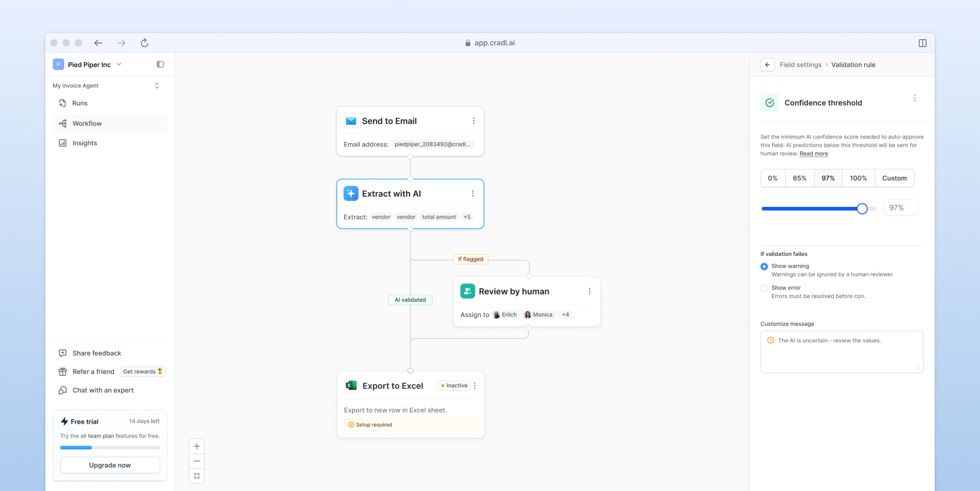The width and height of the screenshot is (980, 491).
Task: Click the total amount field chip
Action: tap(439, 217)
